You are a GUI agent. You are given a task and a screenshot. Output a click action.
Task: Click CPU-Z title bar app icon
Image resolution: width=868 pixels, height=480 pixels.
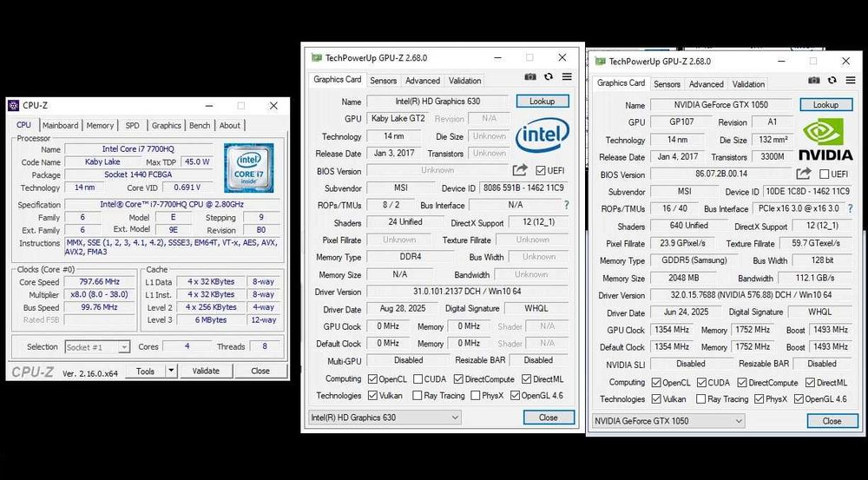15,105
